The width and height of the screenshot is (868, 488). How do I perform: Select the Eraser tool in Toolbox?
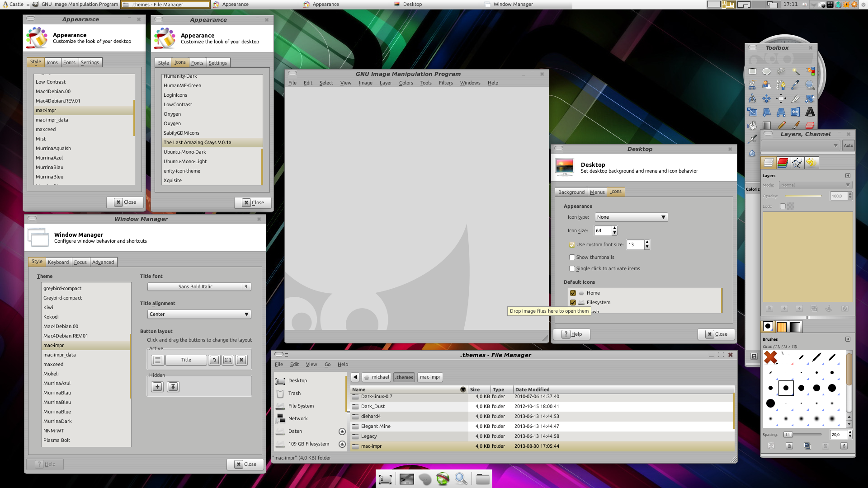point(810,126)
